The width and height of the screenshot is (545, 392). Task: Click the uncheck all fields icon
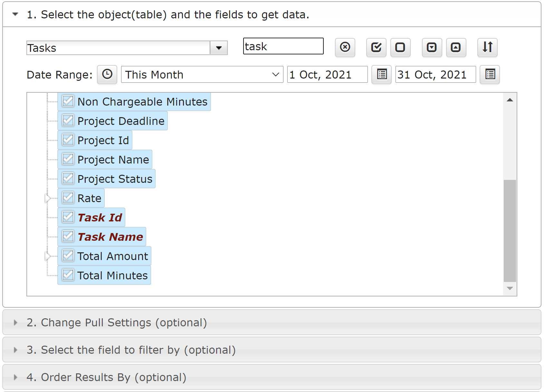pyautogui.click(x=400, y=47)
